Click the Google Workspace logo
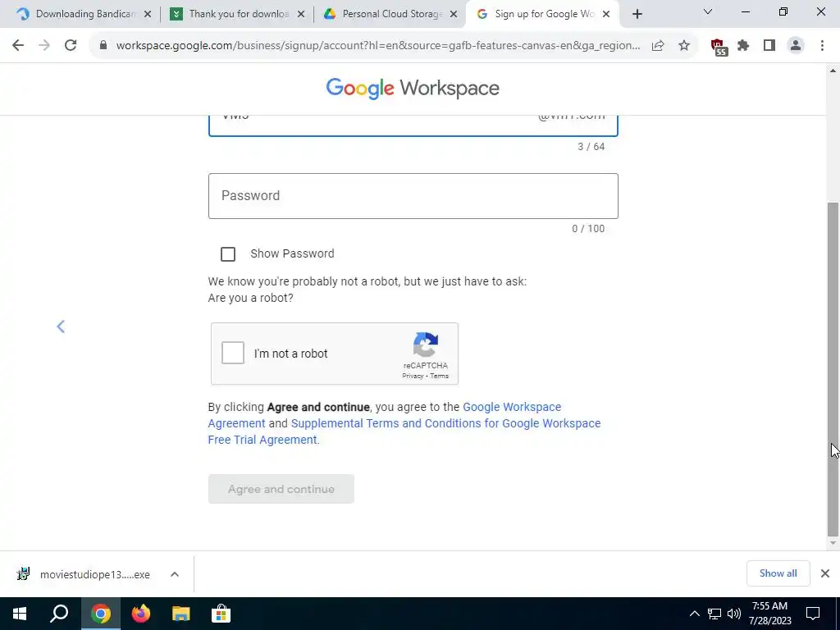The height and width of the screenshot is (630, 840). (x=413, y=89)
